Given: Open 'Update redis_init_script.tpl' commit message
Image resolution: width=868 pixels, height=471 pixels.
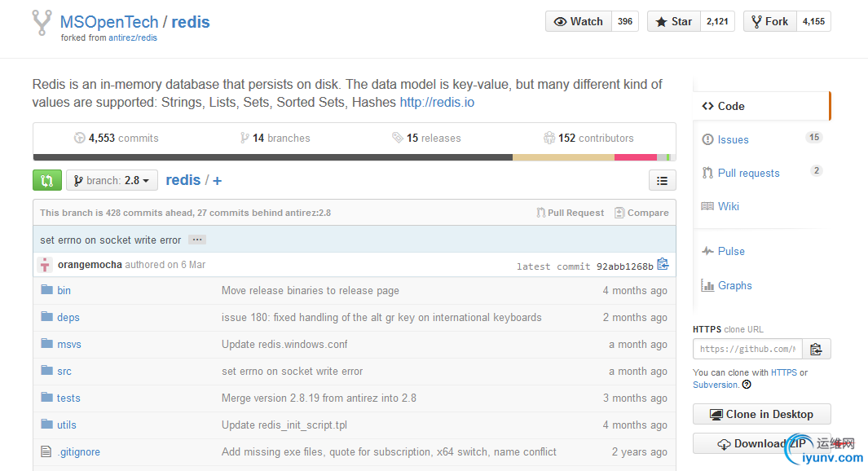Looking at the screenshot, I should point(284,425).
